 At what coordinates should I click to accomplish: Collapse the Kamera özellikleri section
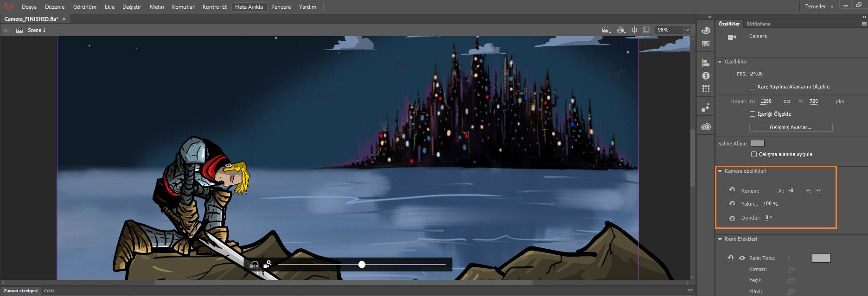(720, 171)
